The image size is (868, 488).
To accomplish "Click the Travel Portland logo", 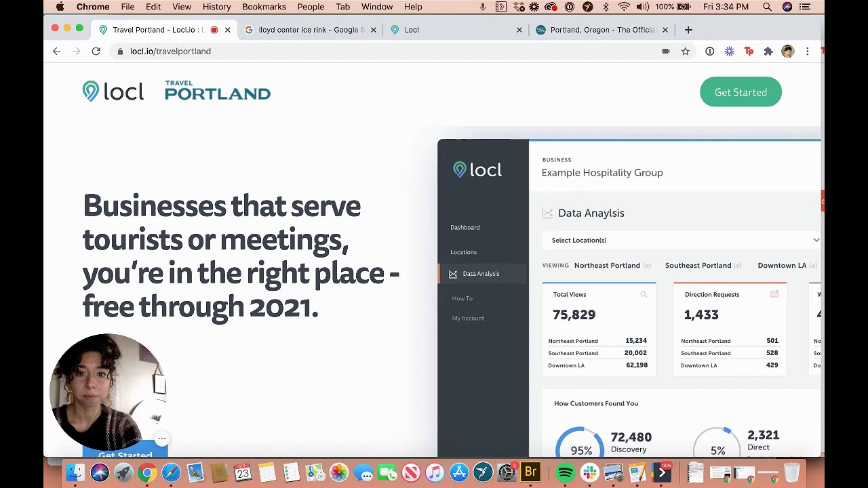I will (x=218, y=90).
